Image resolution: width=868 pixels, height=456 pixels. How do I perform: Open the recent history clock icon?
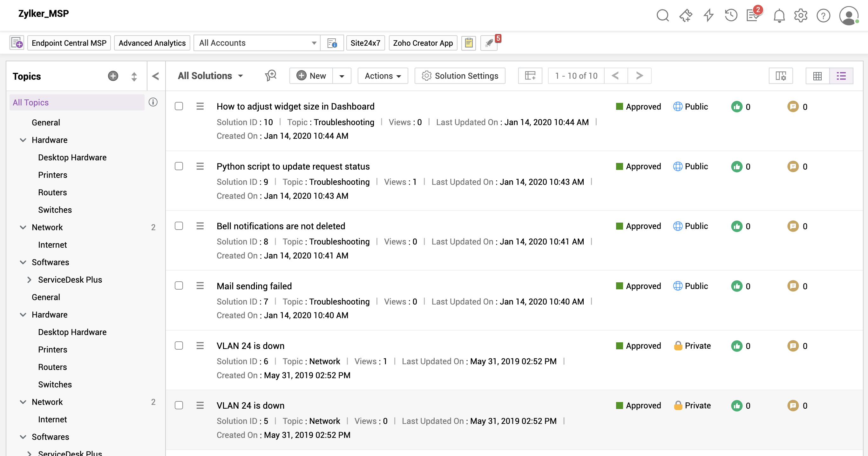tap(731, 16)
